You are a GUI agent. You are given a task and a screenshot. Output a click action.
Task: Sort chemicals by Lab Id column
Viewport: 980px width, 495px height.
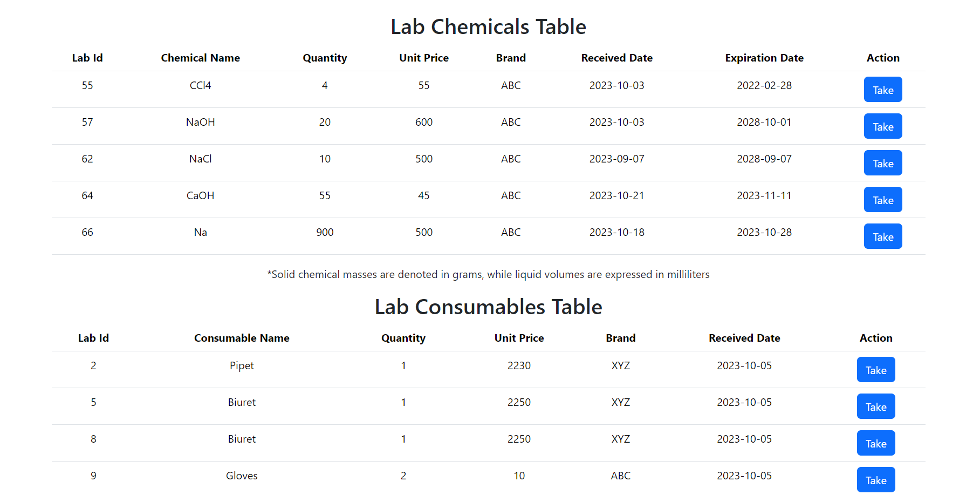(87, 58)
